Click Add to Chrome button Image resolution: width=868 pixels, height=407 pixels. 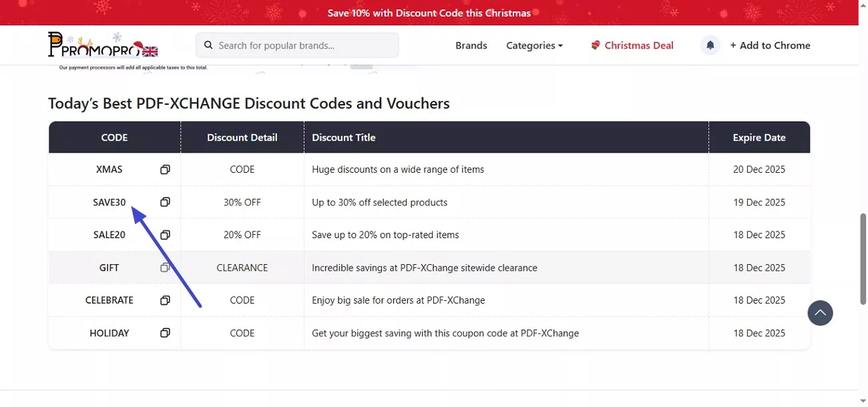(770, 45)
